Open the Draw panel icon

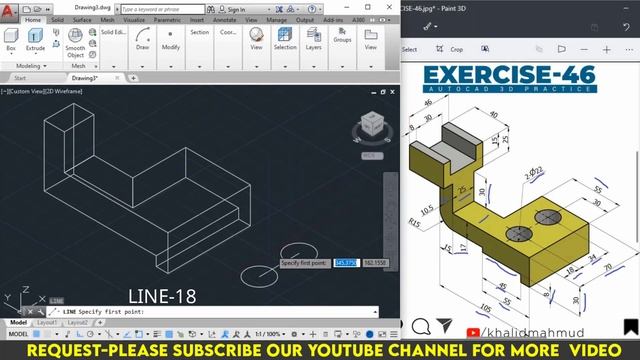tap(142, 39)
